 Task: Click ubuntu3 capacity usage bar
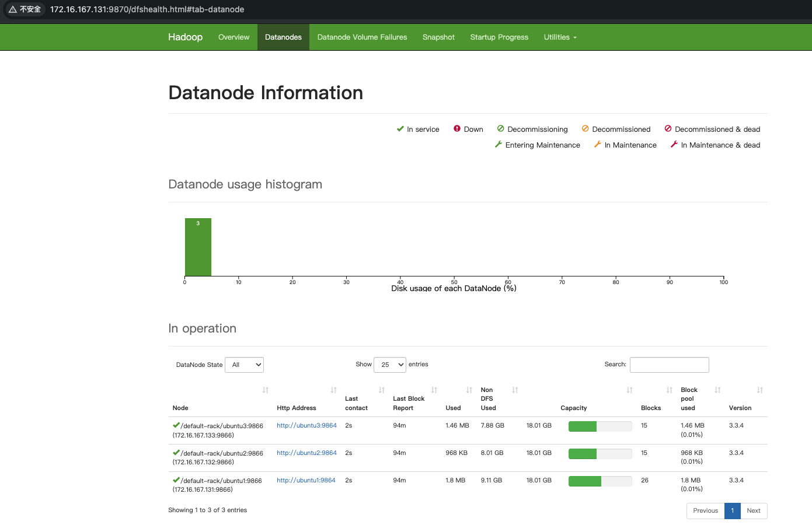pyautogui.click(x=600, y=426)
